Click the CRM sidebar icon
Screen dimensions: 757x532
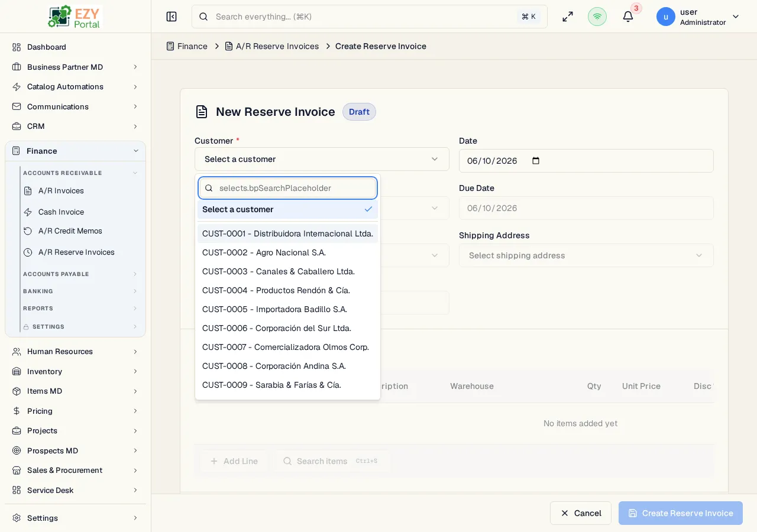click(17, 126)
